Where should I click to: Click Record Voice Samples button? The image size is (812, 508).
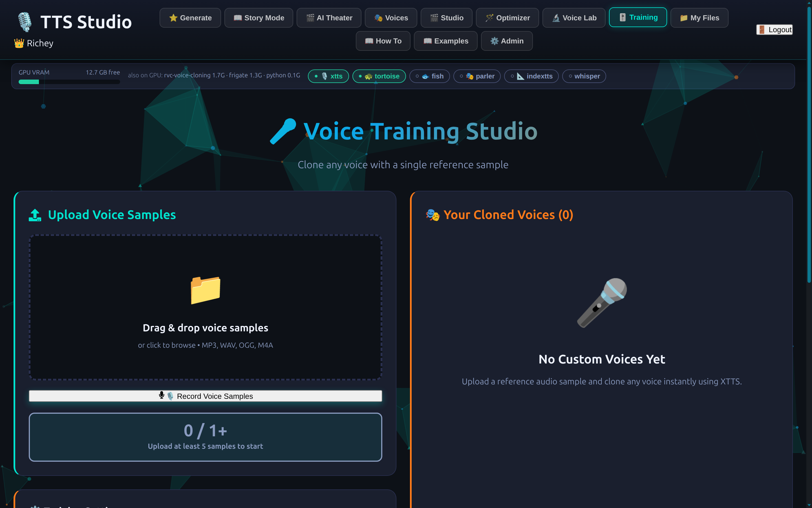[x=205, y=396]
